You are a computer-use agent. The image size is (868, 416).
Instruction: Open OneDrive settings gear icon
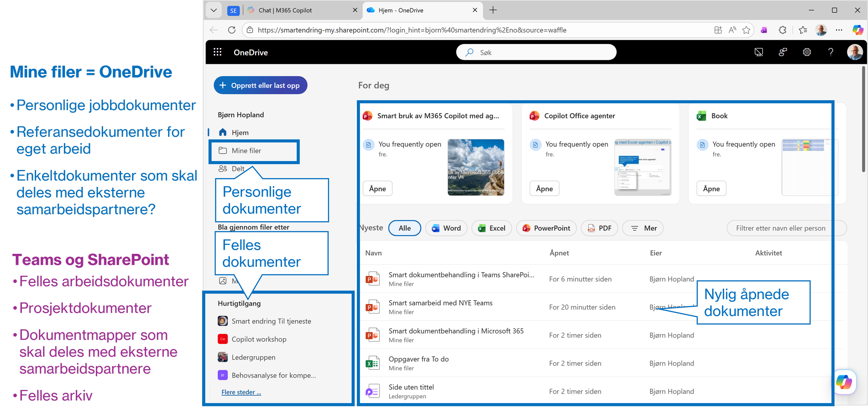(807, 52)
